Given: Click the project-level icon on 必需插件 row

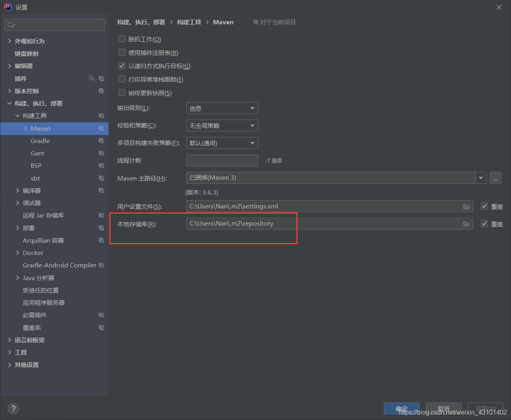Looking at the screenshot, I should (x=101, y=315).
